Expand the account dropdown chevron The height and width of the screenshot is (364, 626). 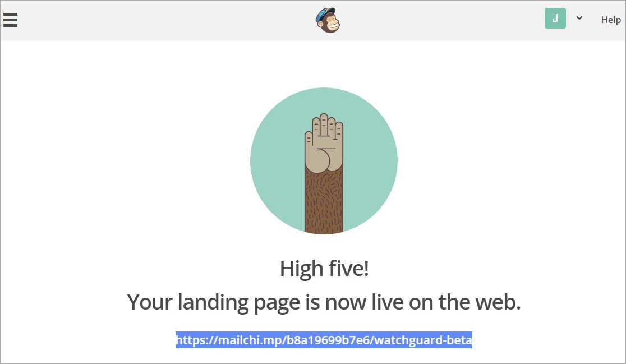pos(579,18)
